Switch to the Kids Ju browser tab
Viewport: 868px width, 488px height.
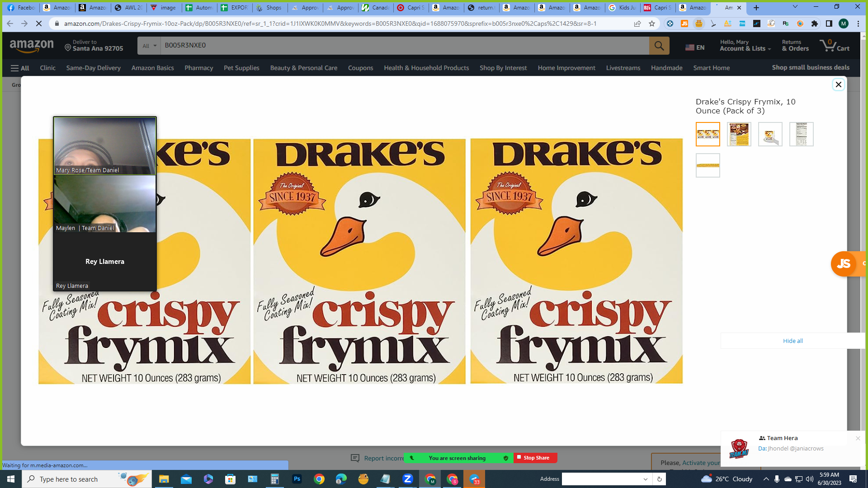[x=623, y=8]
